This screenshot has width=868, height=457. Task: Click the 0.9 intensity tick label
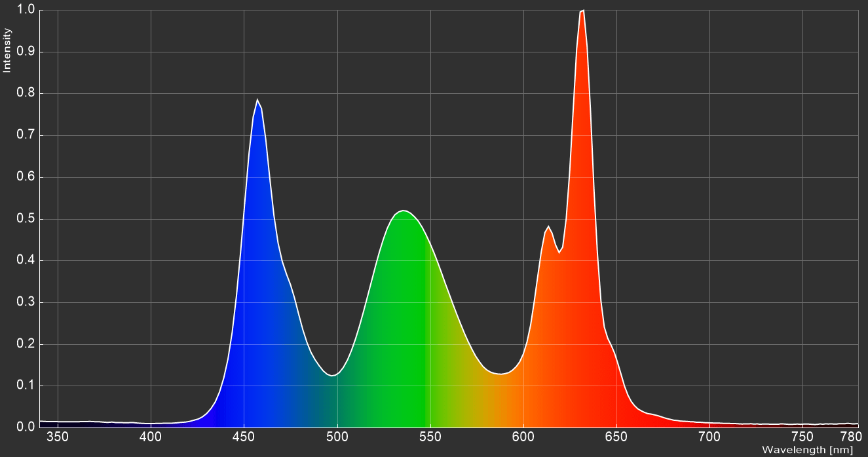point(27,52)
